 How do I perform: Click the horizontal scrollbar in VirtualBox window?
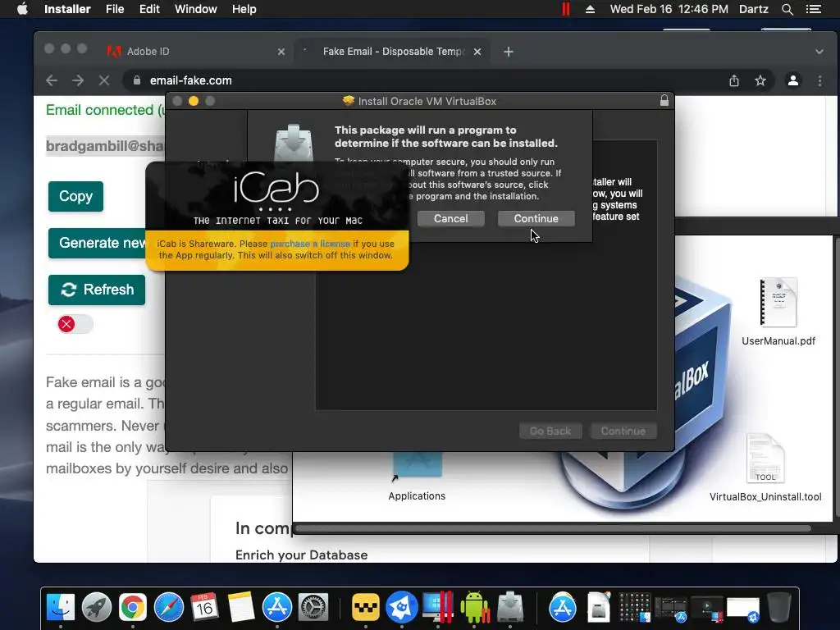tap(553, 529)
